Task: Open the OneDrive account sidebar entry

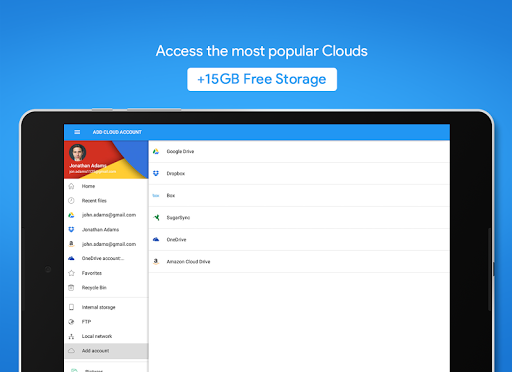Action: (106, 258)
